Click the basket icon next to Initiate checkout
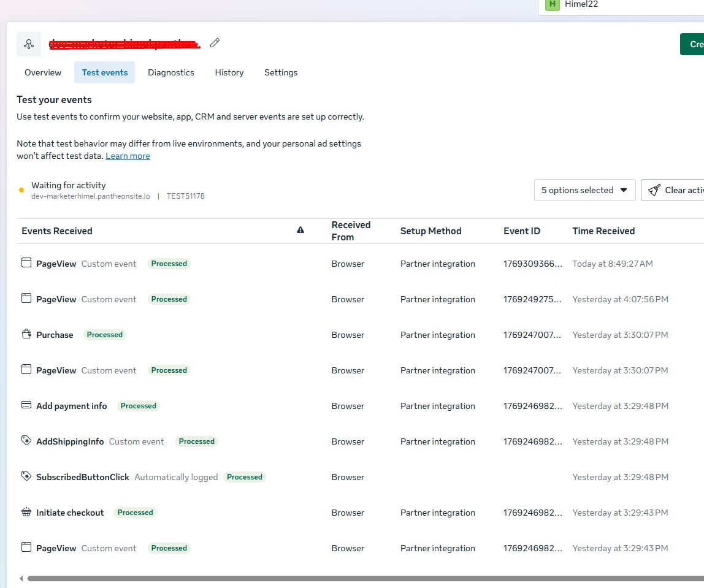Viewport: 704px width, 588px height. (x=26, y=511)
